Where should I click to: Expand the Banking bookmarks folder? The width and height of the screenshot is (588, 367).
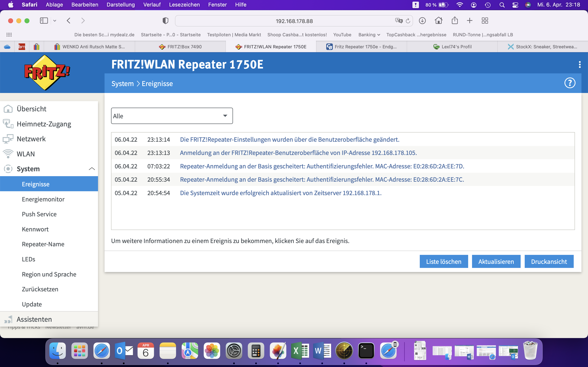pos(369,35)
